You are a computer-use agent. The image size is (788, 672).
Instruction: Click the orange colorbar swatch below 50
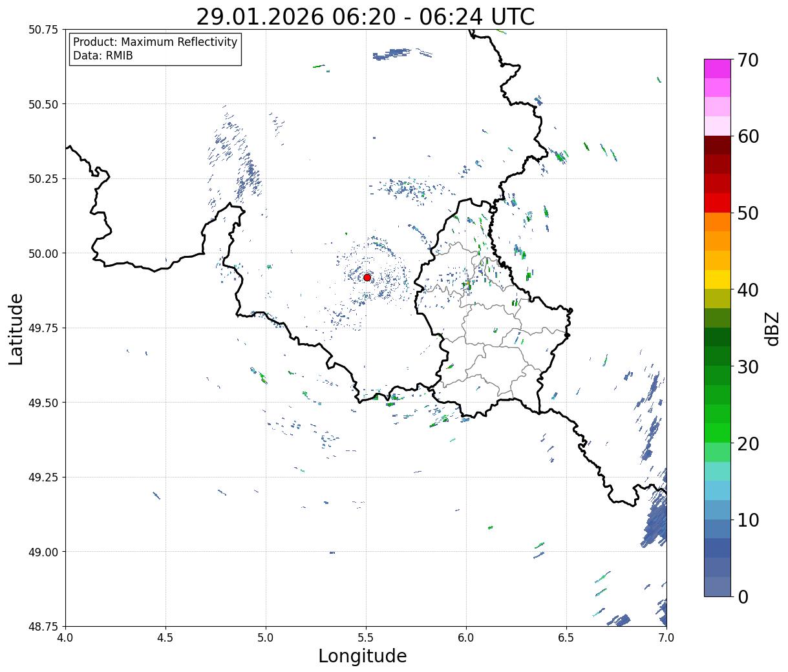(718, 222)
